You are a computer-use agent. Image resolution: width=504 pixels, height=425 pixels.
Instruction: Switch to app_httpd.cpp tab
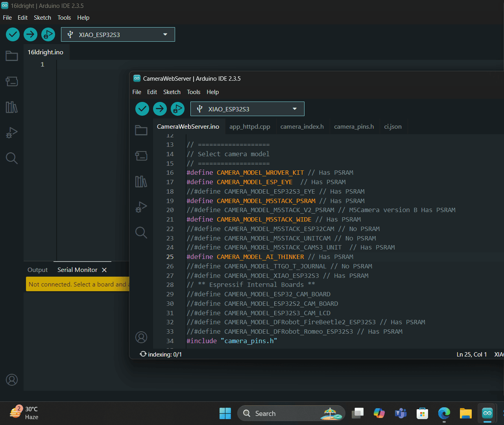(250, 127)
